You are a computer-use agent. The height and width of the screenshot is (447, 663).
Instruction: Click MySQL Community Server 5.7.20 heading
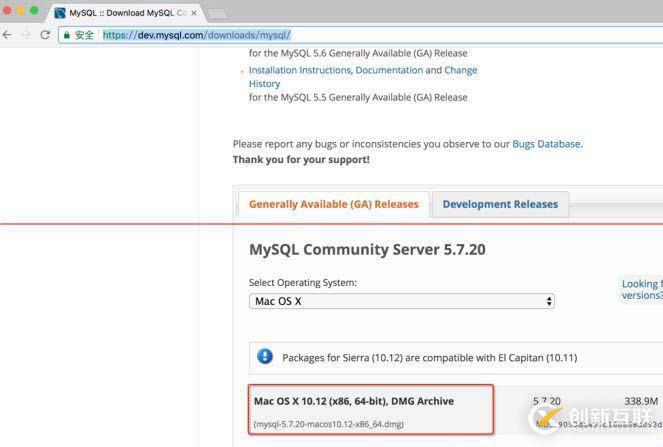point(367,250)
